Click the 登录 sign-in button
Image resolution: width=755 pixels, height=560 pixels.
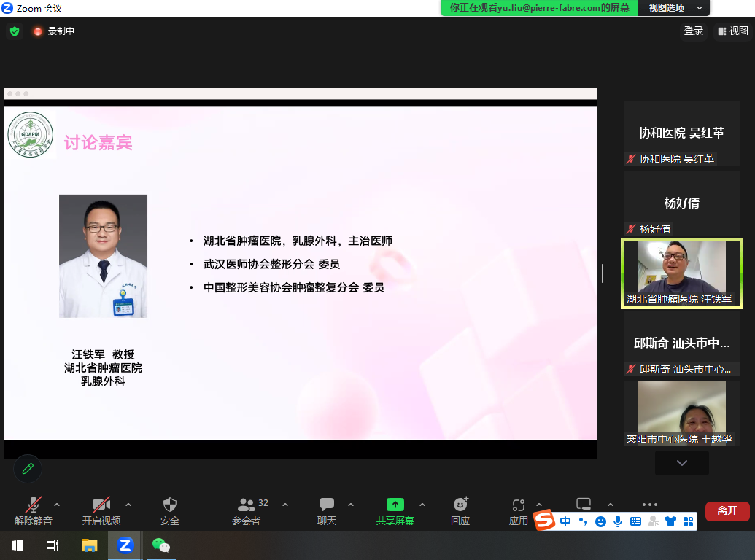[693, 31]
